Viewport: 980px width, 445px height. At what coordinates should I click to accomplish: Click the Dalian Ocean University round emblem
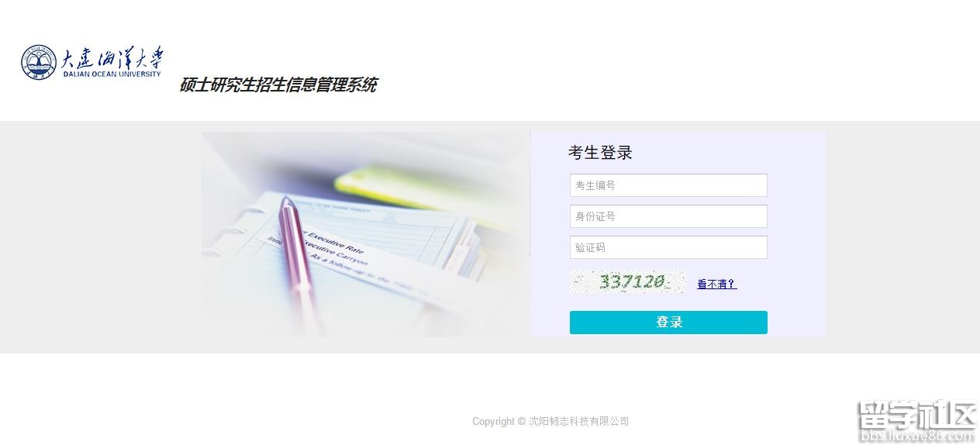pos(39,62)
